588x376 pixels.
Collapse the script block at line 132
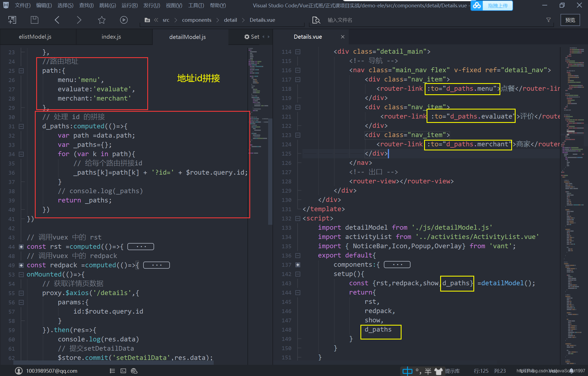(298, 219)
